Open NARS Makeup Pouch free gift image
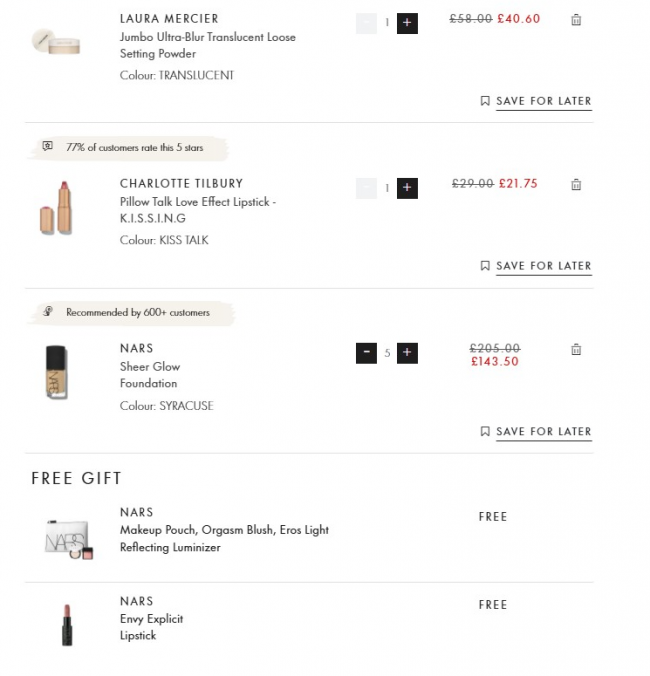 (68, 538)
